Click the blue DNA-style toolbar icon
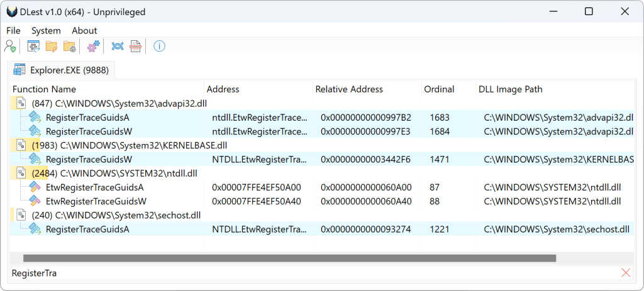 click(117, 47)
